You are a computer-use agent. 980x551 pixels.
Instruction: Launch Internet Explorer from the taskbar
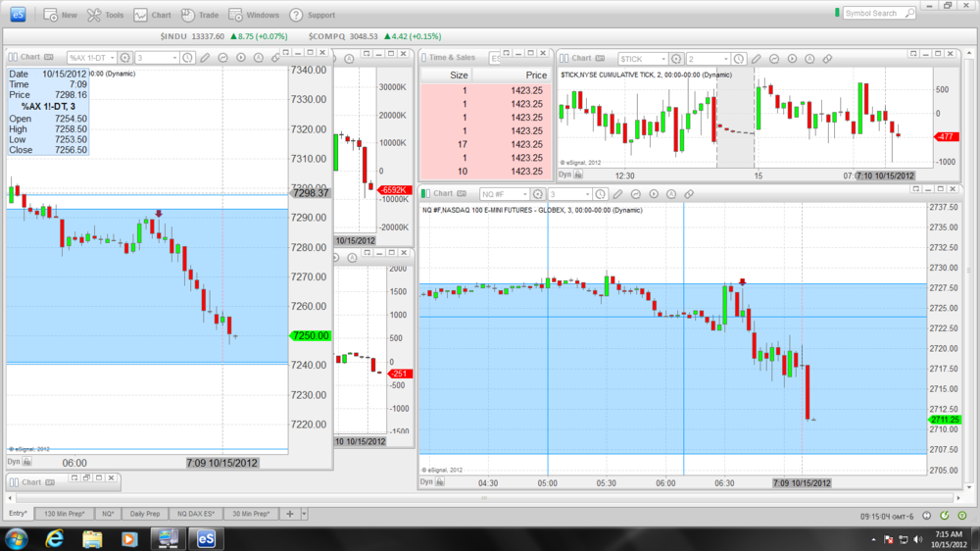tap(54, 538)
